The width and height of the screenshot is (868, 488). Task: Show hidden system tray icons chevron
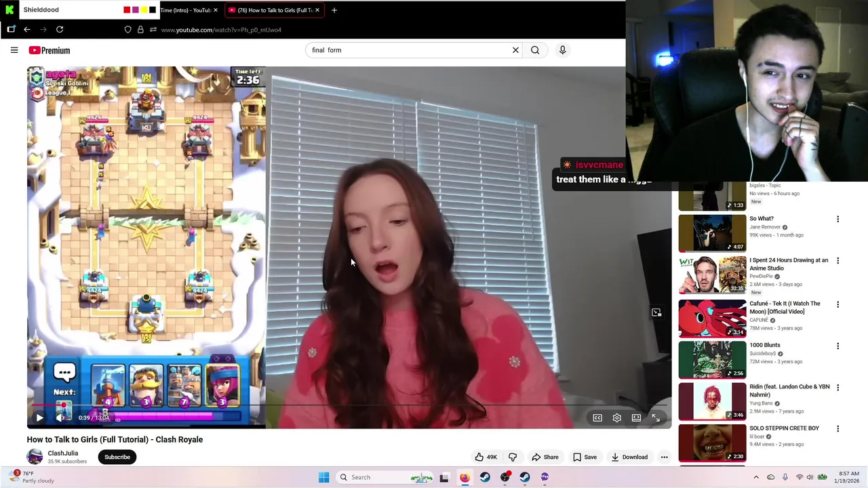point(756,477)
